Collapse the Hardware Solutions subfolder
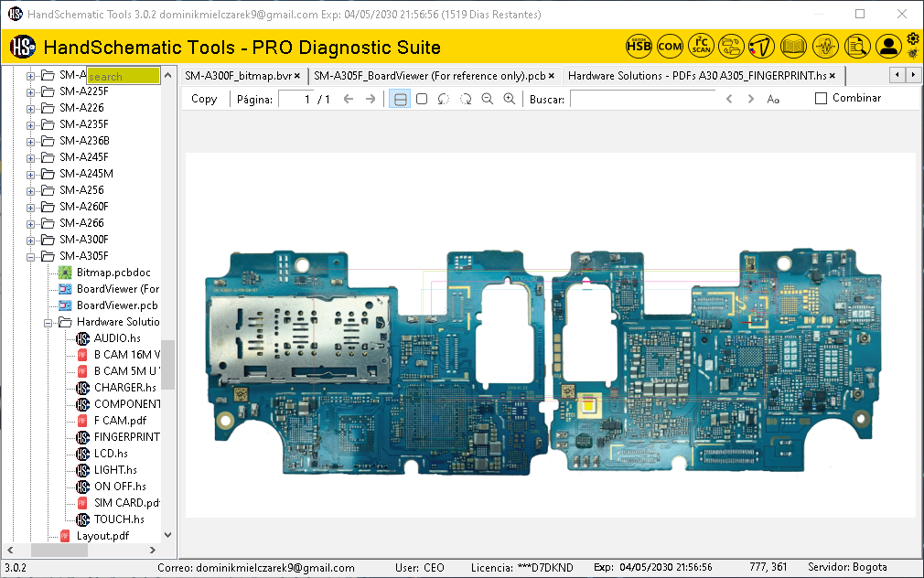The image size is (924, 578). click(x=48, y=323)
